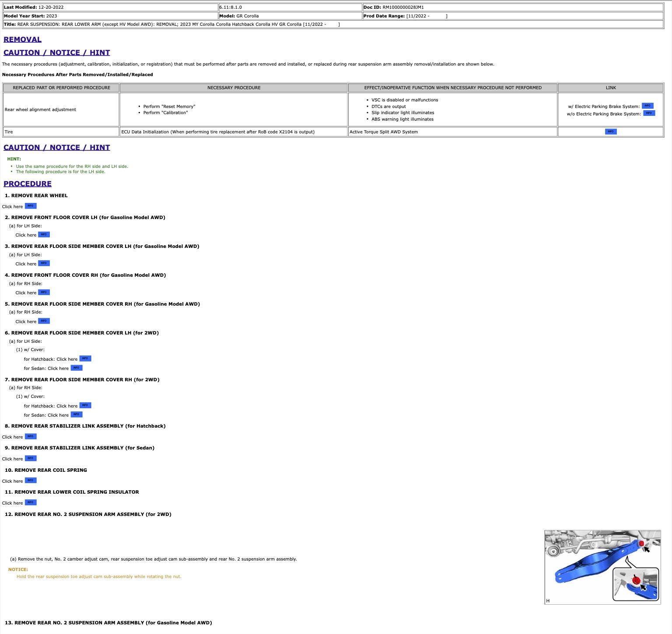Click the first CAUTION / NOTICE / HINT heading
This screenshot has height=634, width=672.
coord(56,52)
